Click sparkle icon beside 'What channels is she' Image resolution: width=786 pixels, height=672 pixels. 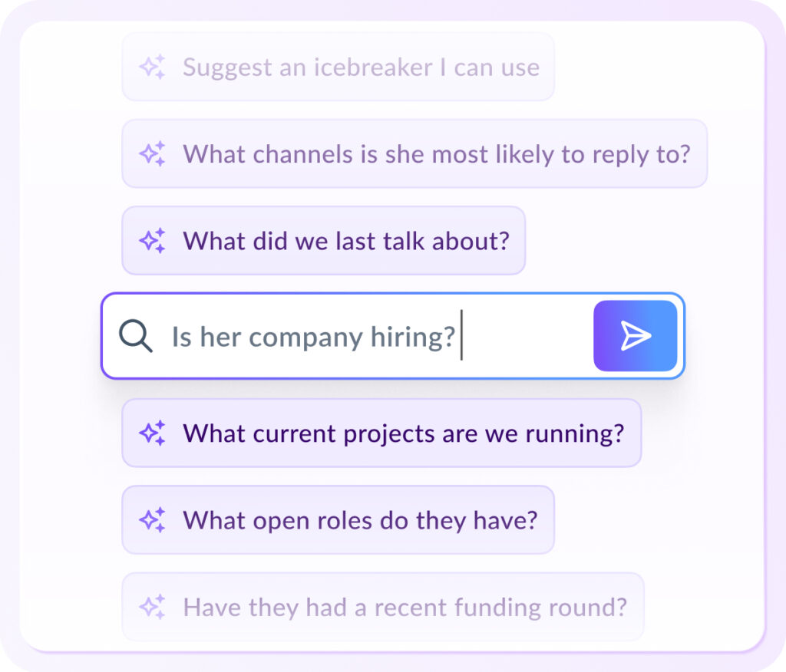153,153
